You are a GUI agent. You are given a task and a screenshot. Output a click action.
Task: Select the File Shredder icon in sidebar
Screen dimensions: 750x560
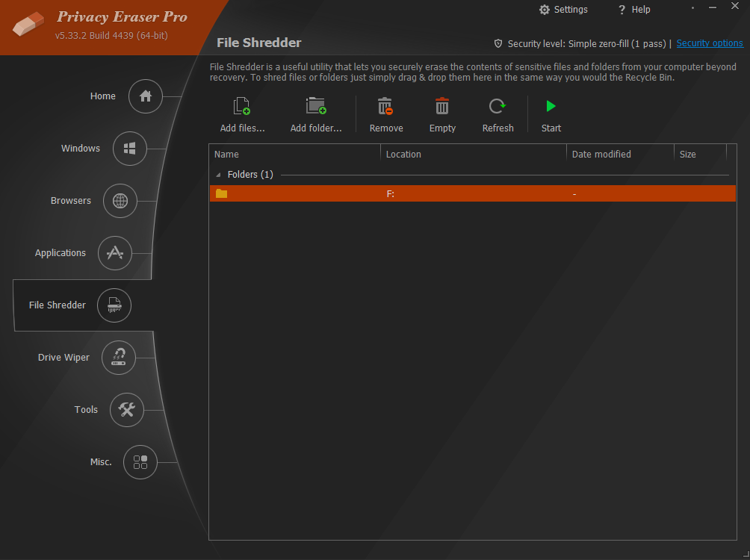tap(114, 305)
